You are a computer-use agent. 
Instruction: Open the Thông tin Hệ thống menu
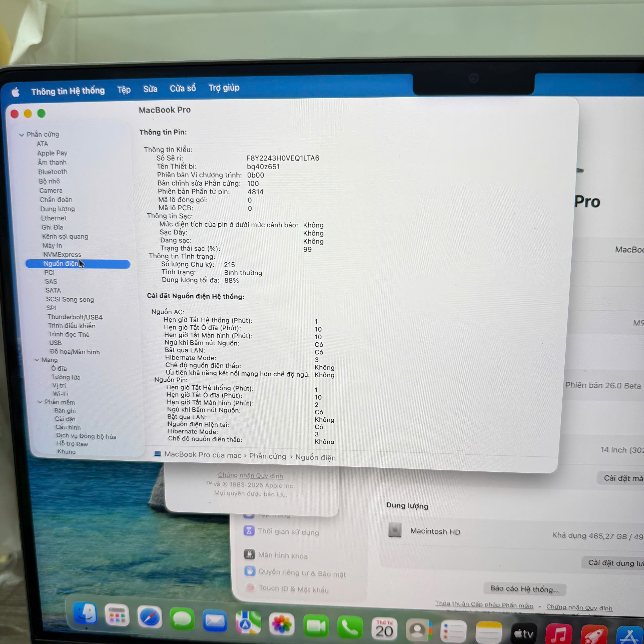(x=68, y=91)
